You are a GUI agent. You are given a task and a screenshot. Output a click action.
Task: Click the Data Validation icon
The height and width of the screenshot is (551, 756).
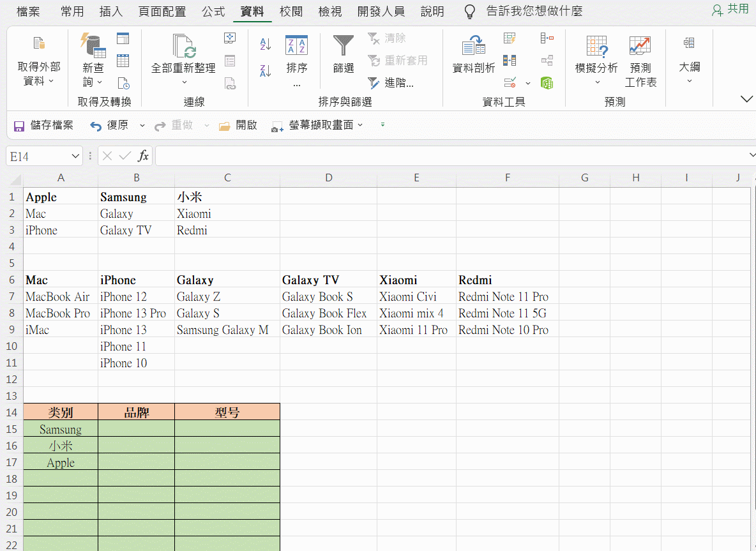pos(510,83)
